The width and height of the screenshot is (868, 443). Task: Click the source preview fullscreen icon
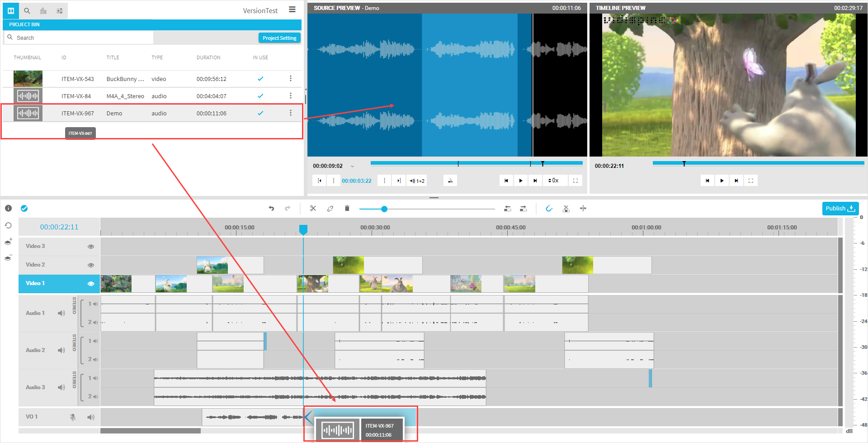(x=576, y=181)
